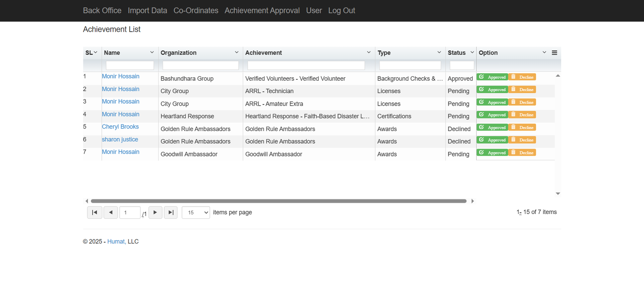Expand the Organization column menu
Image resolution: width=644 pixels, height=295 pixels.
click(x=237, y=52)
